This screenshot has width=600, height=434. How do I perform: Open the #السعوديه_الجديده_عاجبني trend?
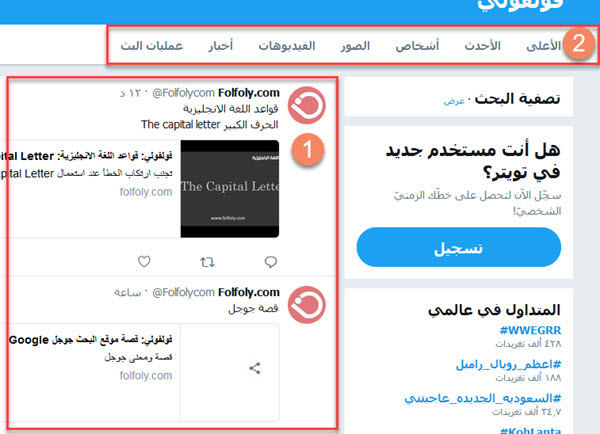(x=483, y=398)
